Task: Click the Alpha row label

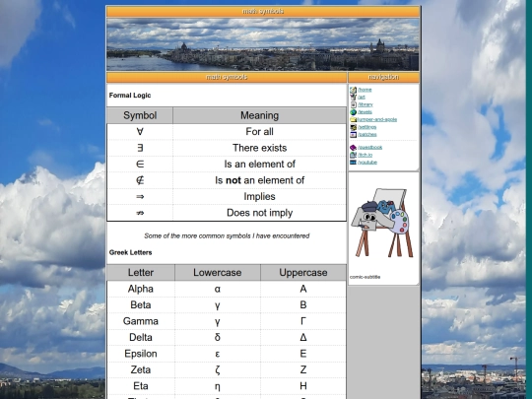Action: pyautogui.click(x=141, y=289)
